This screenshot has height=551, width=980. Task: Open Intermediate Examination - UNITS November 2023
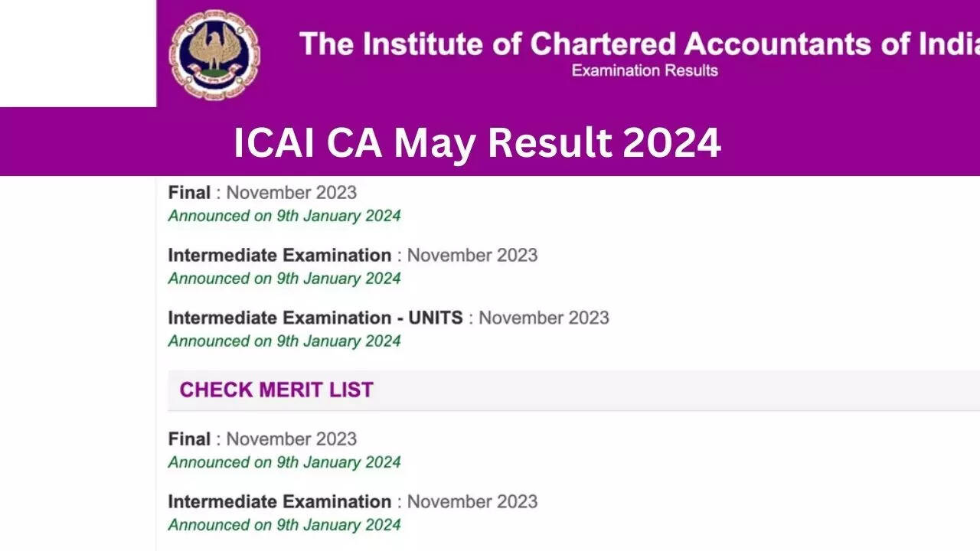coord(388,318)
